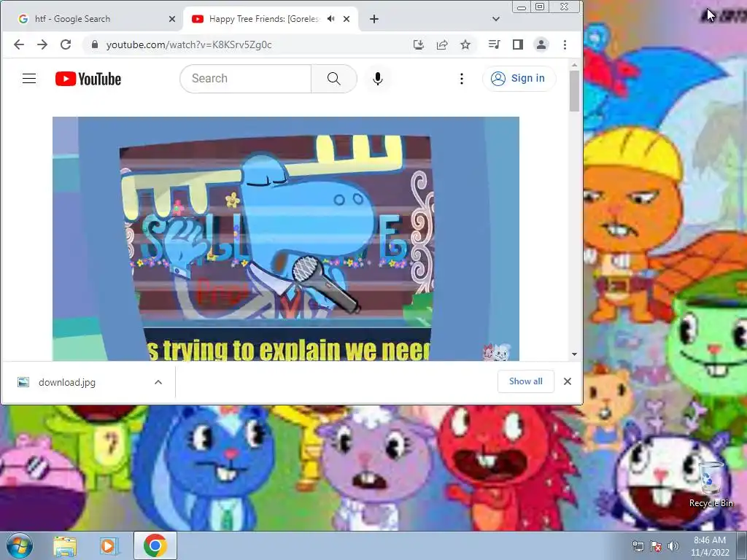Open the Windows Start menu
The height and width of the screenshot is (560, 747).
pyautogui.click(x=20, y=545)
